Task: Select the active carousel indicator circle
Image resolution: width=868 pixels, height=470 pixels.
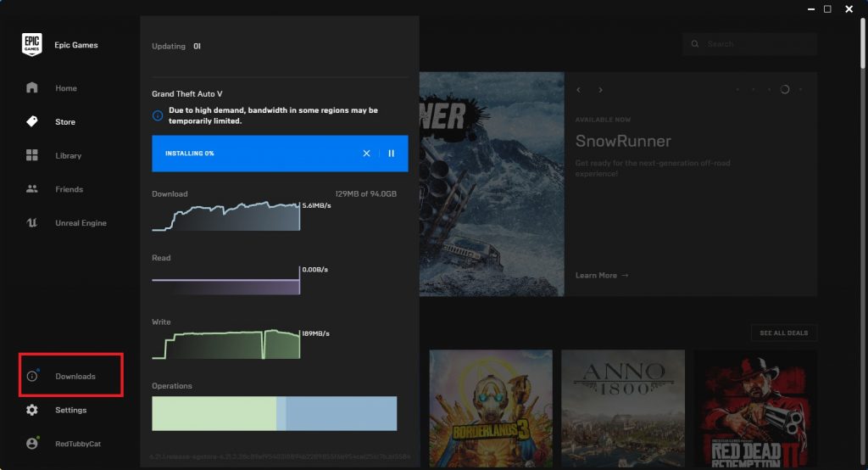Action: click(x=784, y=89)
